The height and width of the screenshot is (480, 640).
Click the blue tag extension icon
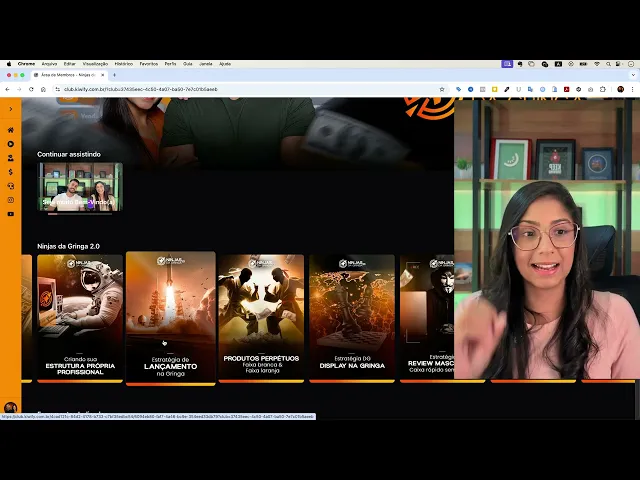tap(458, 89)
